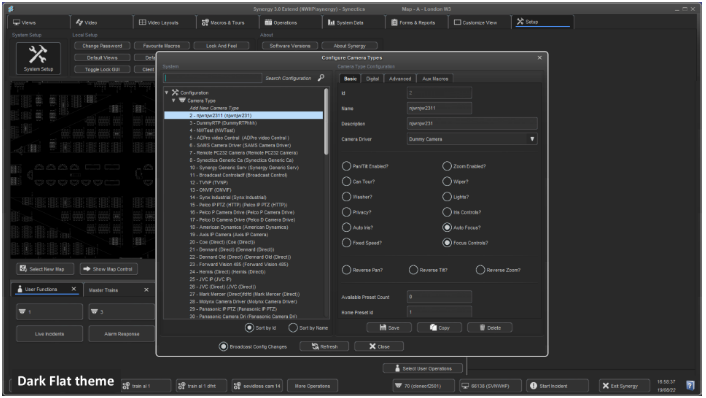Toggle the Auto Focus? option
The width and height of the screenshot is (706, 398).
[447, 227]
